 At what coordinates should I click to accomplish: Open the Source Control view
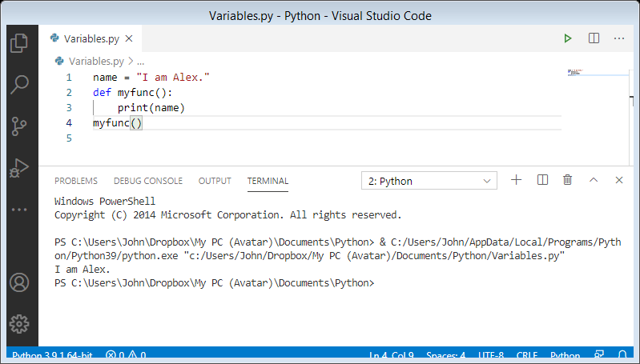[19, 126]
